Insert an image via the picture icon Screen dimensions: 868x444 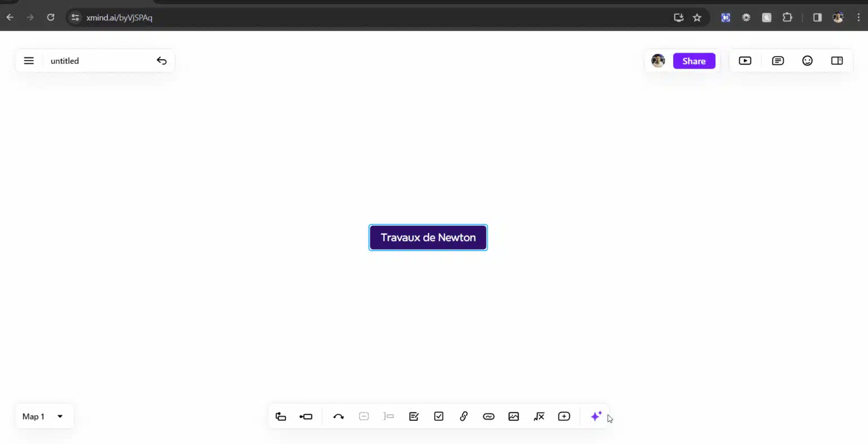(x=513, y=416)
